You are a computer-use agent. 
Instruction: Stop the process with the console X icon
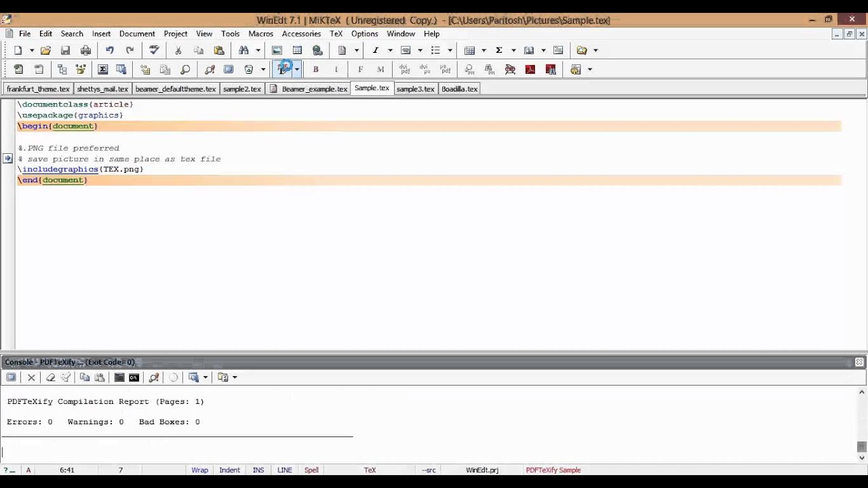(31, 378)
